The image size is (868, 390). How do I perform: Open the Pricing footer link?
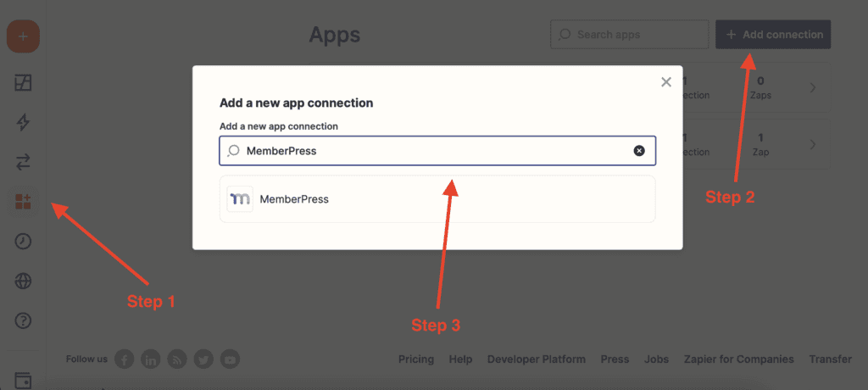click(416, 359)
